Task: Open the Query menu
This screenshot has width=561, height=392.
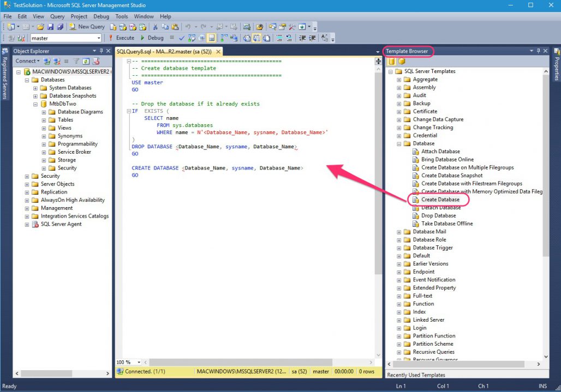Action: click(x=57, y=16)
